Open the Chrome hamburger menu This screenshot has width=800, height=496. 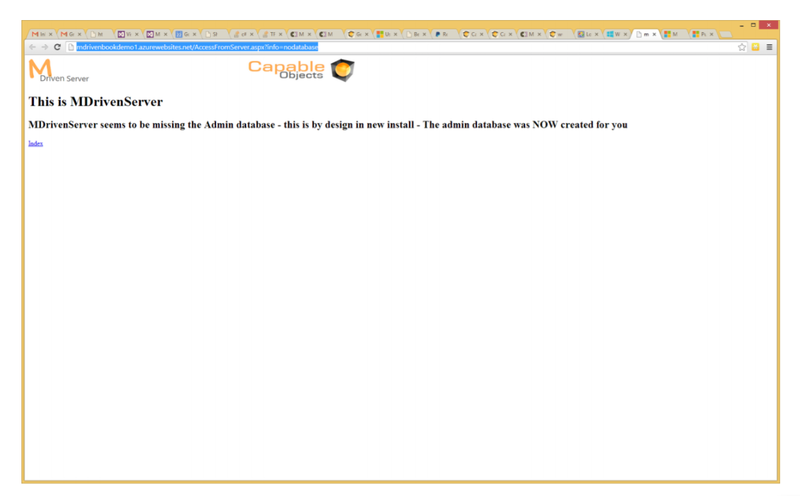click(x=769, y=47)
